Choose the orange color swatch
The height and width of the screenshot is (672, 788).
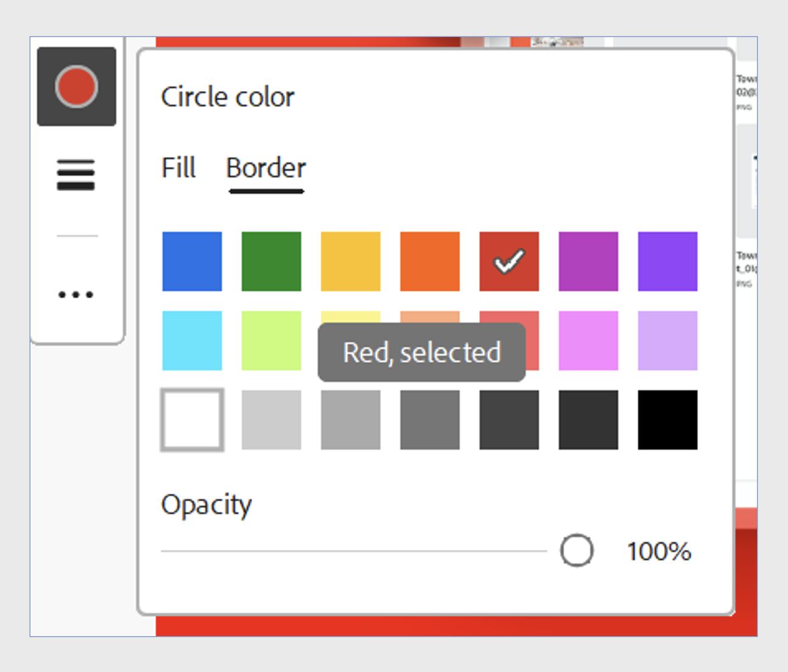point(430,261)
